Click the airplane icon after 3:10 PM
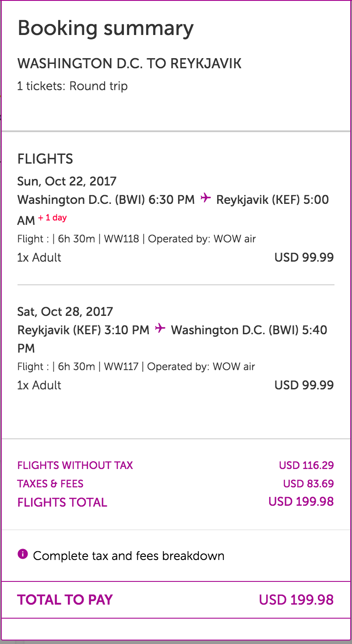Image resolution: width=352 pixels, height=644 pixels. point(160,328)
